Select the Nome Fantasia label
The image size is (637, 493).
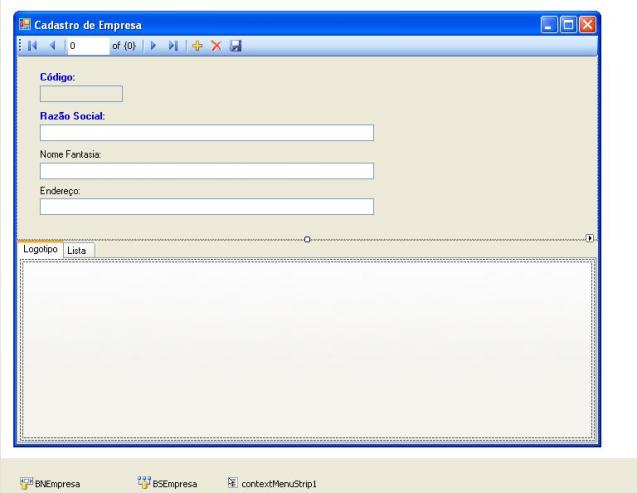tap(70, 154)
